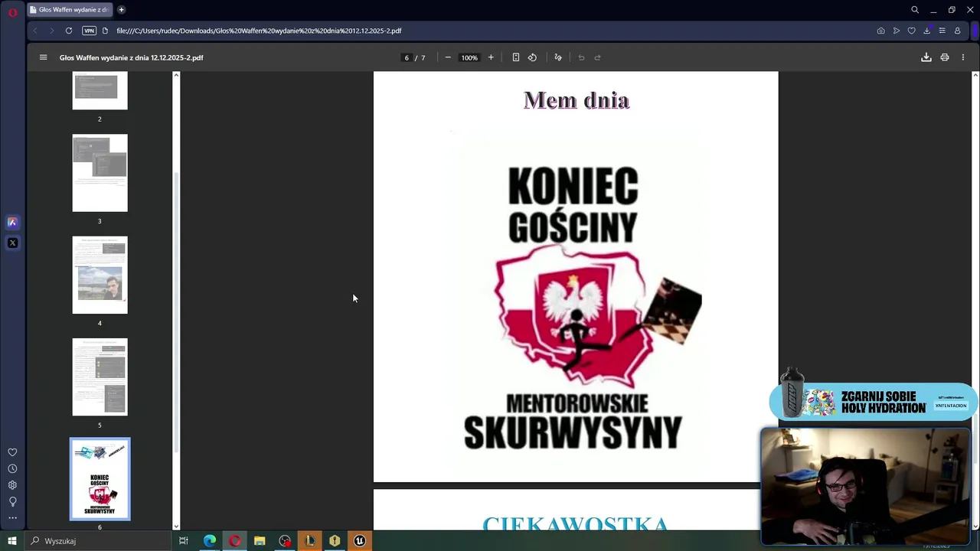Take a snapshot with the camera icon

pos(880,31)
